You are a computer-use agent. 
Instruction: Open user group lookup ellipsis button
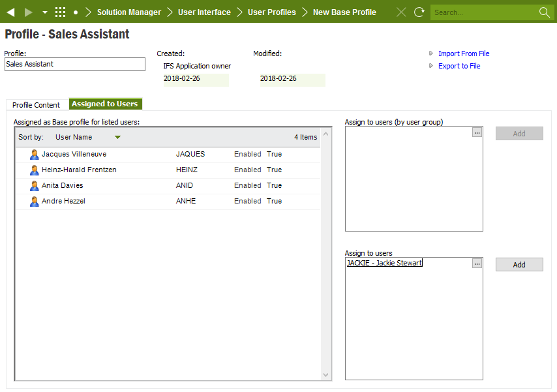pyautogui.click(x=477, y=132)
